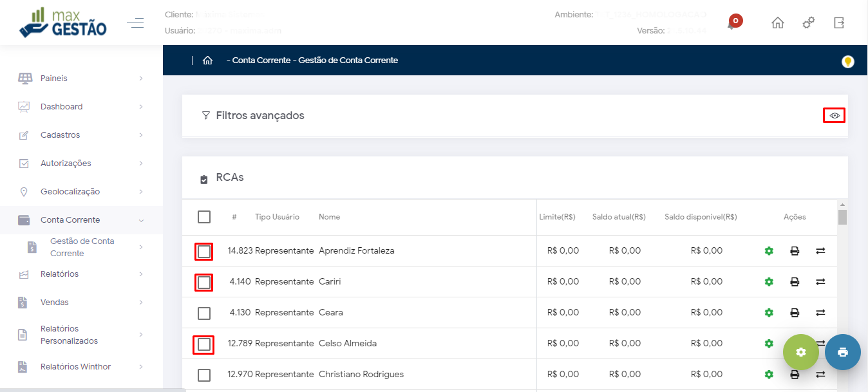Viewport: 868px width, 392px height.
Task: Click transfer arrows icon for Ceara row
Action: click(820, 313)
